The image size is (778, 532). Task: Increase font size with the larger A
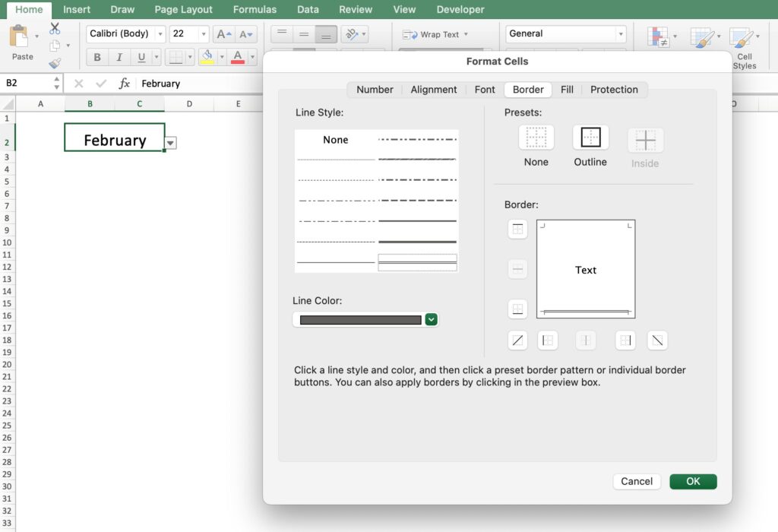click(x=224, y=34)
